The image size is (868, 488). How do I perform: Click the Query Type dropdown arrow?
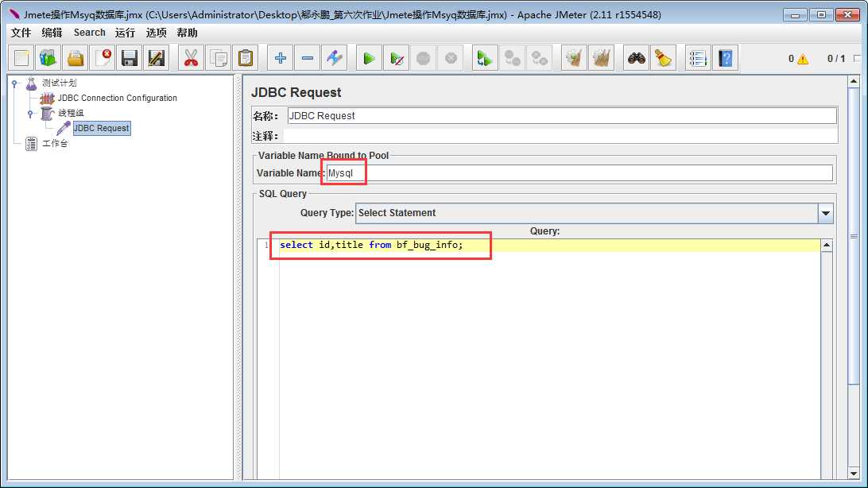coord(825,213)
